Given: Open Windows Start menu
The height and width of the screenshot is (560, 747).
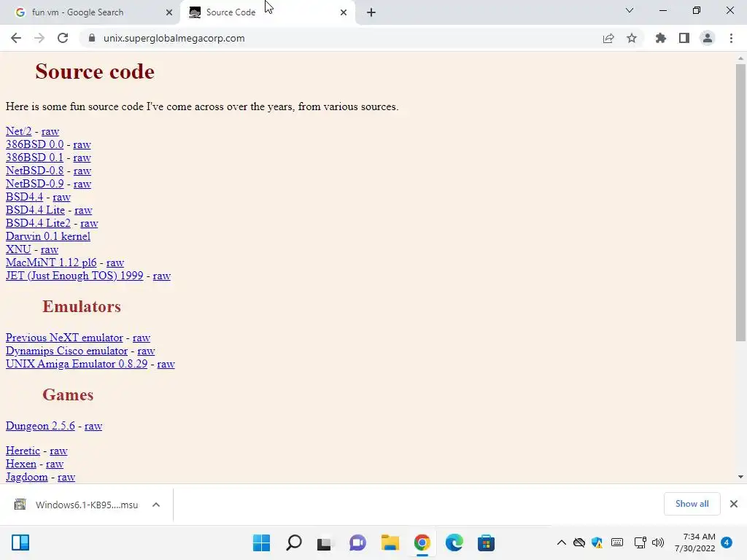Looking at the screenshot, I should [x=262, y=542].
